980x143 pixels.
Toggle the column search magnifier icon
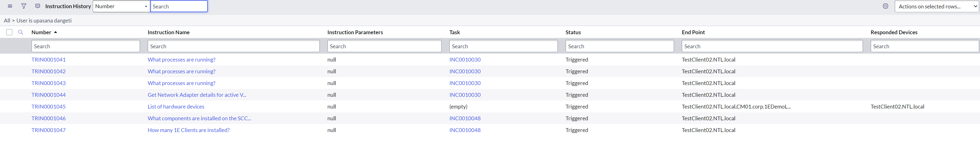pos(21,32)
